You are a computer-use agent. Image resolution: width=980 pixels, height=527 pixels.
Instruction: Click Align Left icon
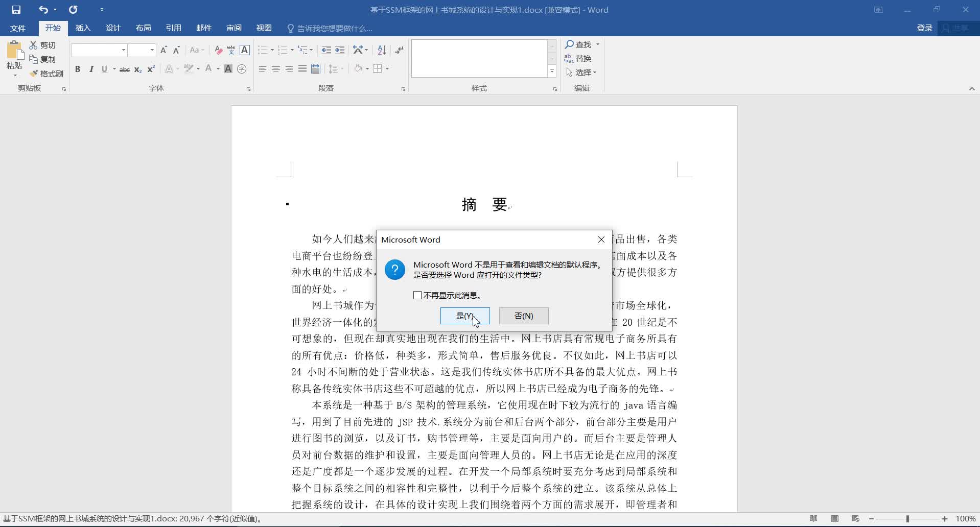point(262,69)
